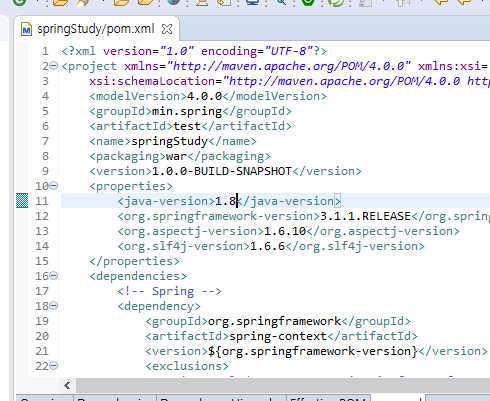This screenshot has width=490, height=401.
Task: Click the horizontal scrollbar track below the editor
Action: [283, 386]
